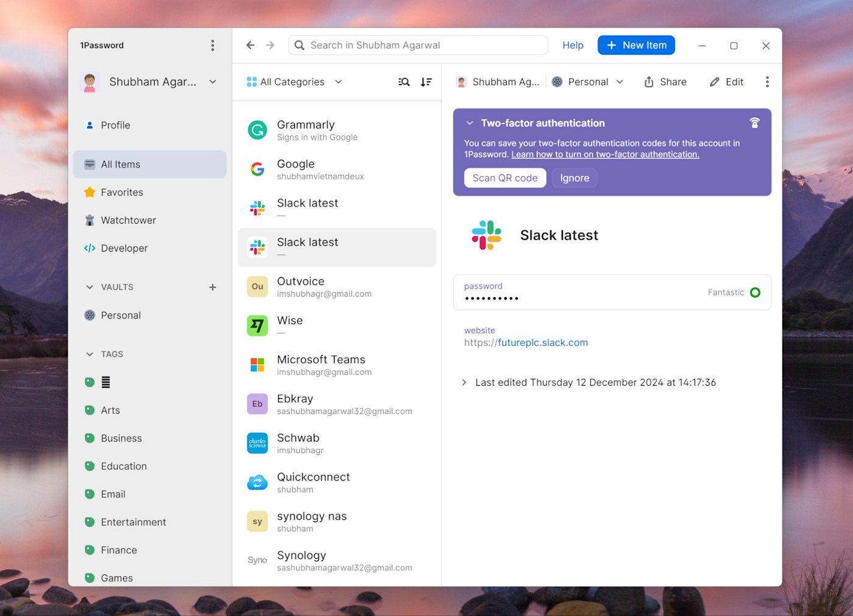Open the item's more options three-dot menu
The height and width of the screenshot is (616, 853).
[767, 82]
